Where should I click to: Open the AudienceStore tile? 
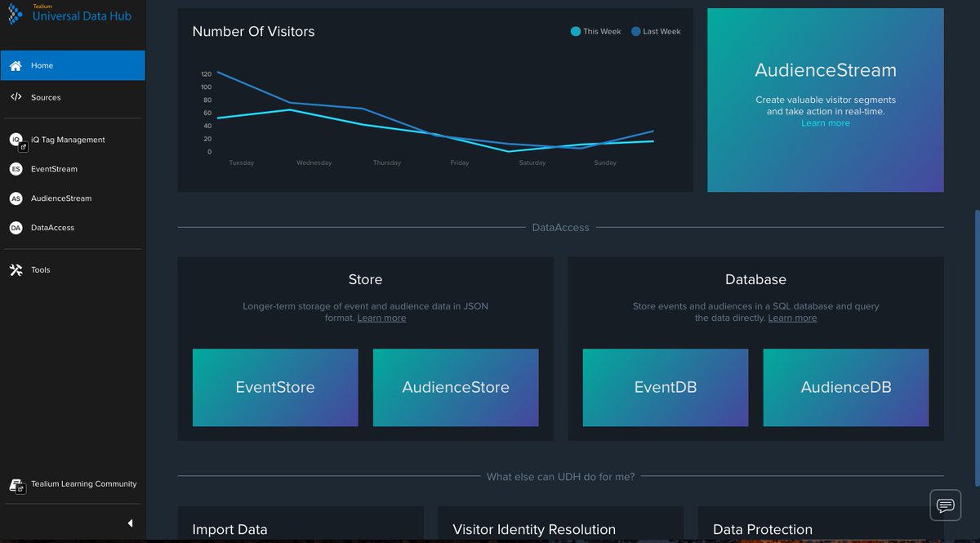tap(456, 388)
